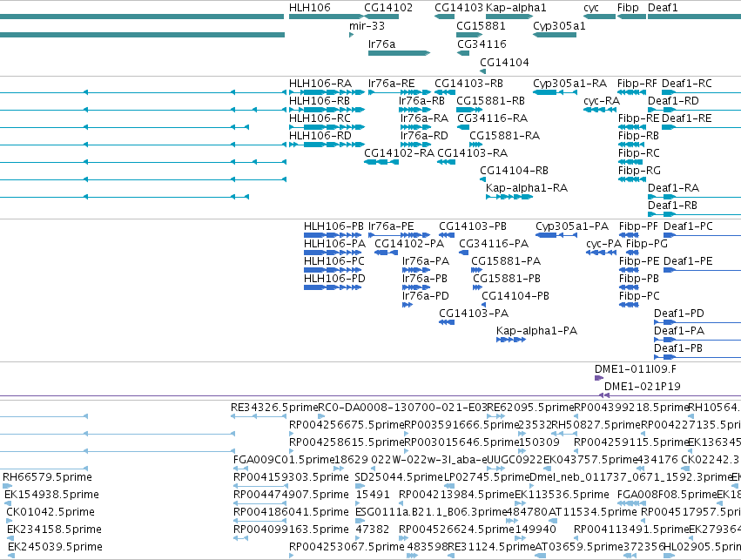Open the AT11534.5prime EST label
This screenshot has height=560, width=741.
(593, 512)
